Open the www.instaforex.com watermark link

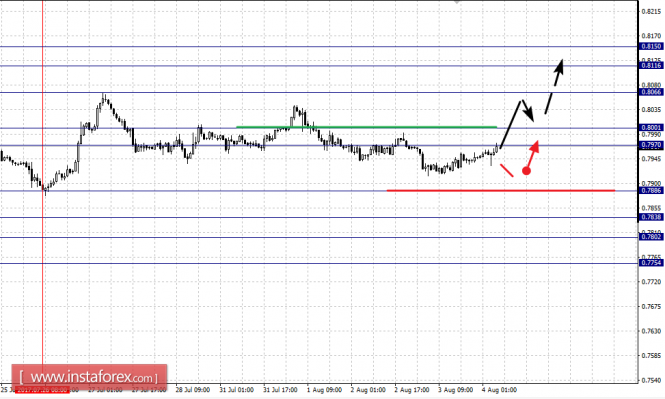pyautogui.click(x=89, y=377)
